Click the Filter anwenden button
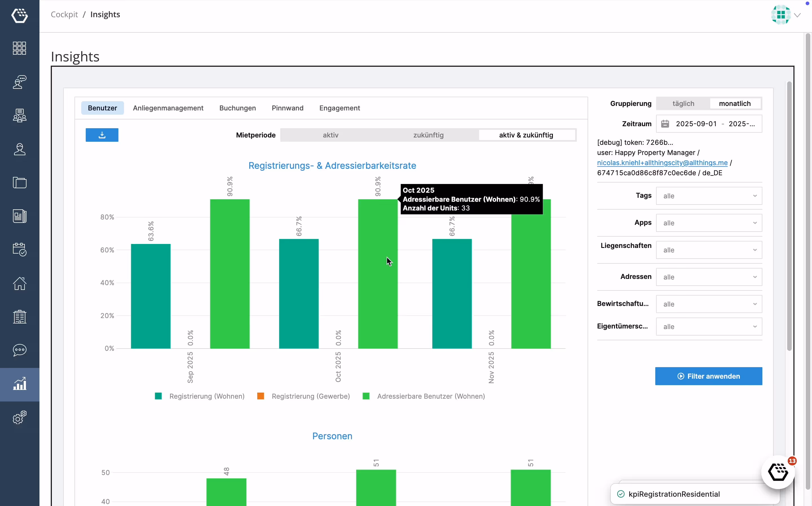Viewport: 812px width, 506px height. click(708, 376)
